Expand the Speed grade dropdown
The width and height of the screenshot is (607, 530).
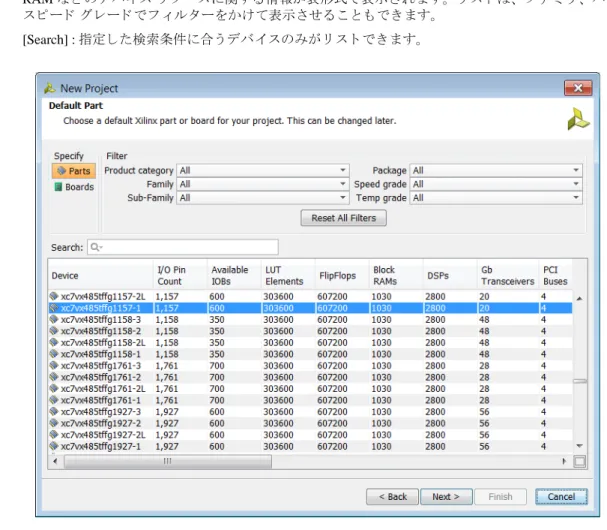496,184
